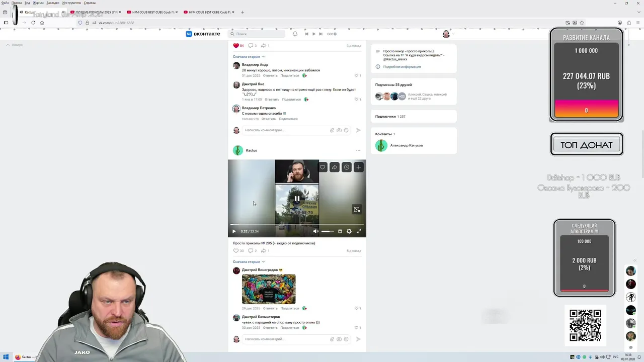
Task: Switch video to theater mode
Action: click(340, 231)
